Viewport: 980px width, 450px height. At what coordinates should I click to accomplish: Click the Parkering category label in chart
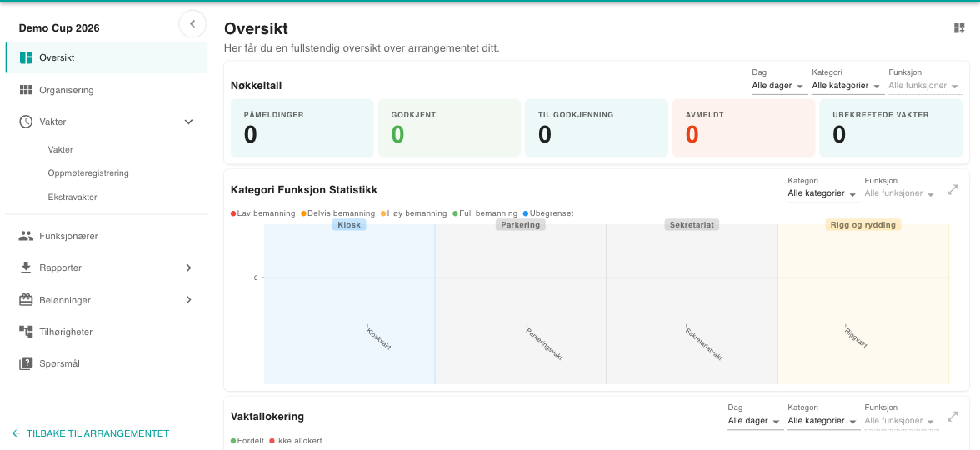click(521, 224)
